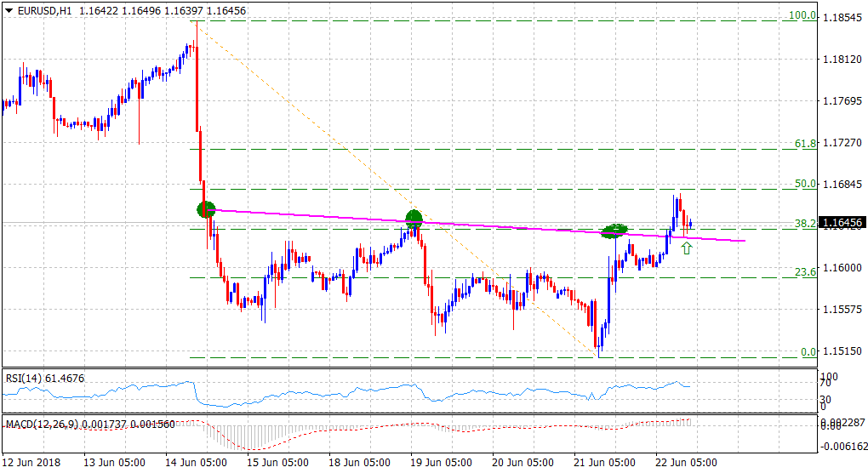Viewport: 868px width, 473px height.
Task: Select the green up arrow marker
Action: [x=686, y=248]
